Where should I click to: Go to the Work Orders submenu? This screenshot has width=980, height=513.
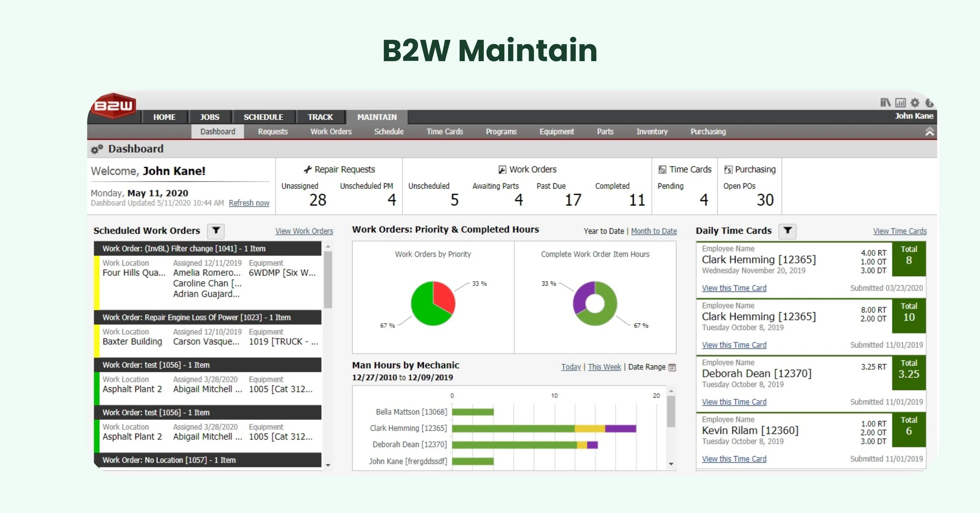[331, 131]
